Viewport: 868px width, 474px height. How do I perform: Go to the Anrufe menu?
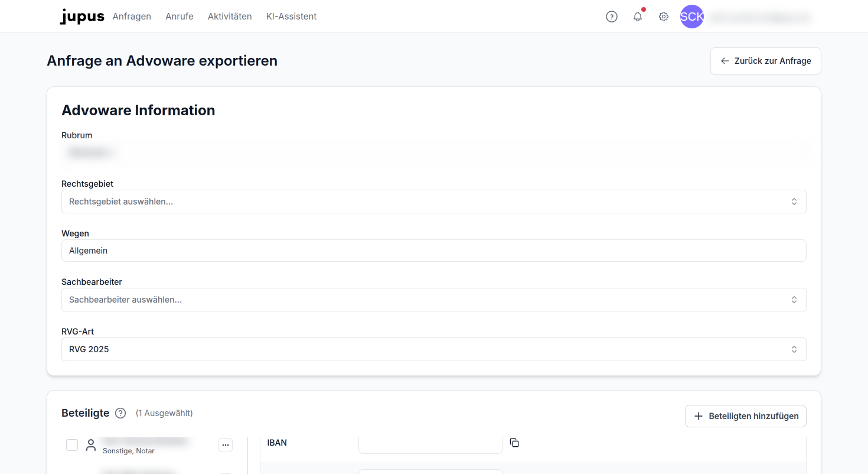click(x=180, y=17)
